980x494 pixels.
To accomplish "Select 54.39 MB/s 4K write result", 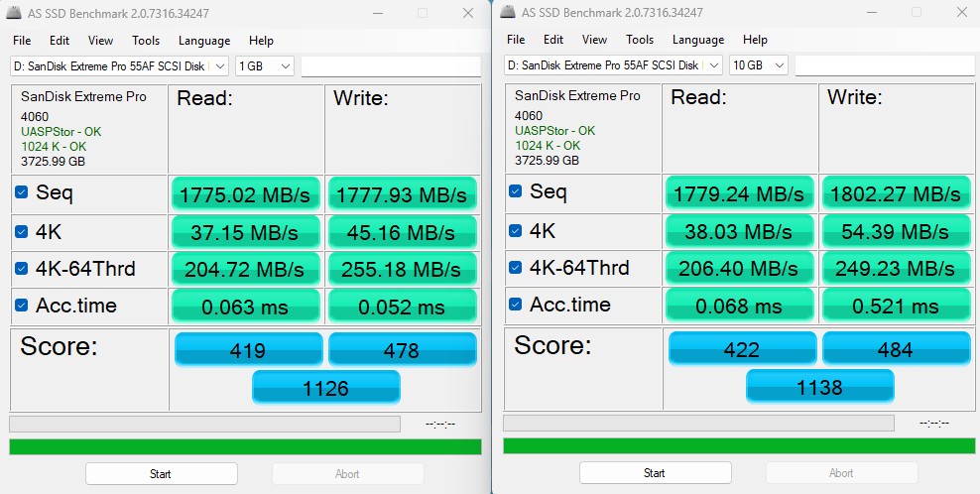I will click(896, 231).
